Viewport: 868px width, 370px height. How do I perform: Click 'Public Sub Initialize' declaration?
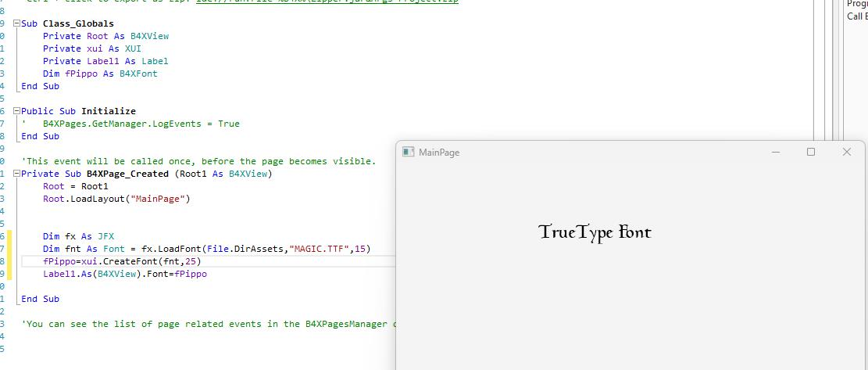tap(78, 111)
